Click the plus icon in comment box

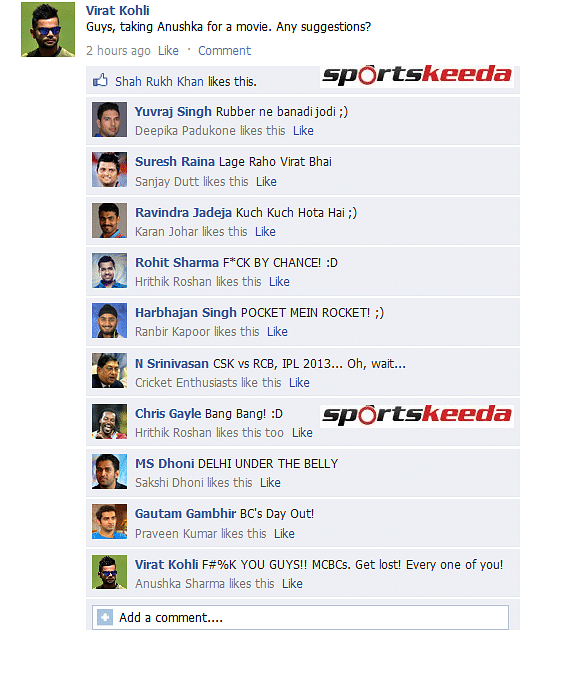point(105,617)
